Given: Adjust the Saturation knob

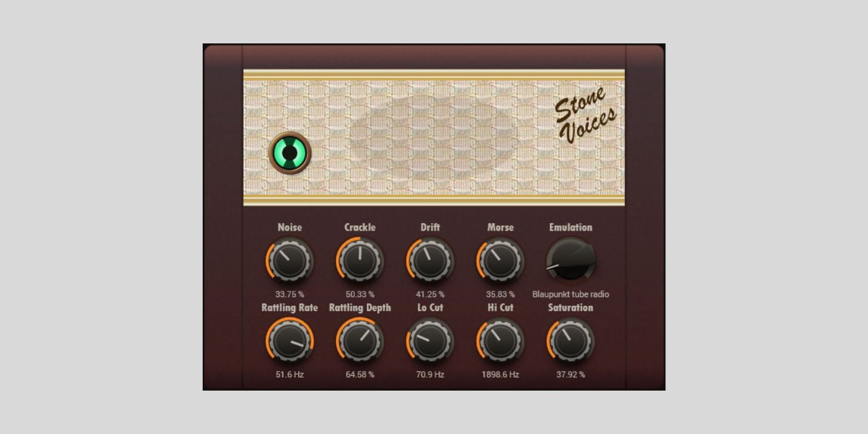Looking at the screenshot, I should pos(570,342).
